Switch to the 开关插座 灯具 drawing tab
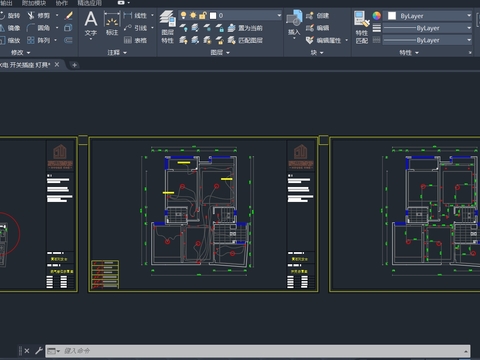Screen dimensions: 480x360 coord(26,65)
